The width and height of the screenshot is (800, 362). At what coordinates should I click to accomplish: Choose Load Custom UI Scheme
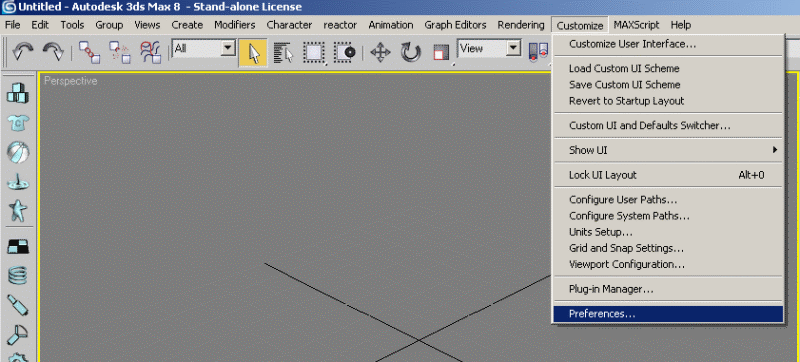click(668, 68)
